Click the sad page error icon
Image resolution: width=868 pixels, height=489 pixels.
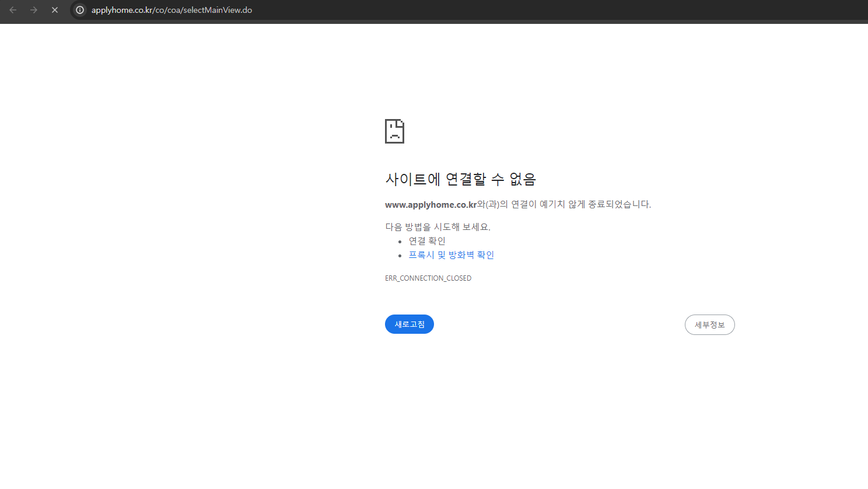[x=394, y=131]
